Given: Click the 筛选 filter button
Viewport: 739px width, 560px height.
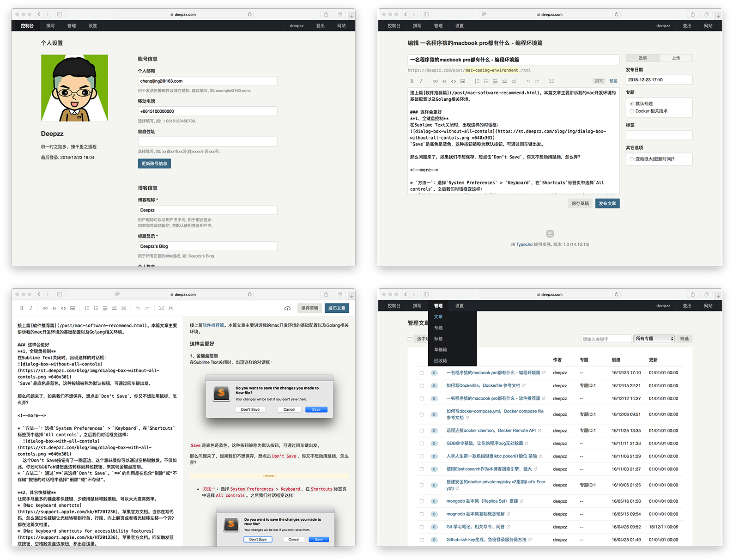Looking at the screenshot, I should coord(684,339).
